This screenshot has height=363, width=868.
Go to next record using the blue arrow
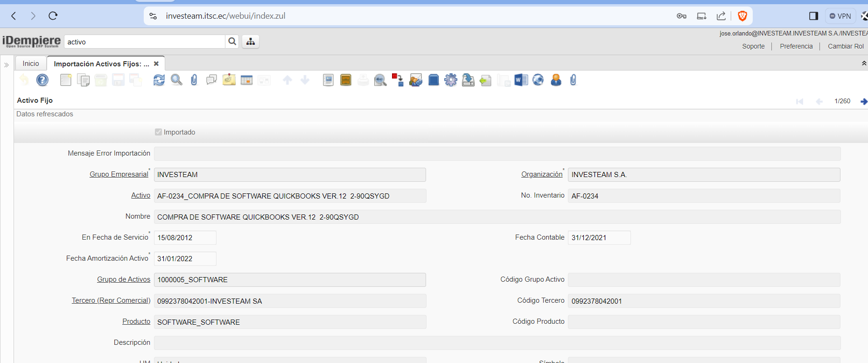click(x=863, y=101)
